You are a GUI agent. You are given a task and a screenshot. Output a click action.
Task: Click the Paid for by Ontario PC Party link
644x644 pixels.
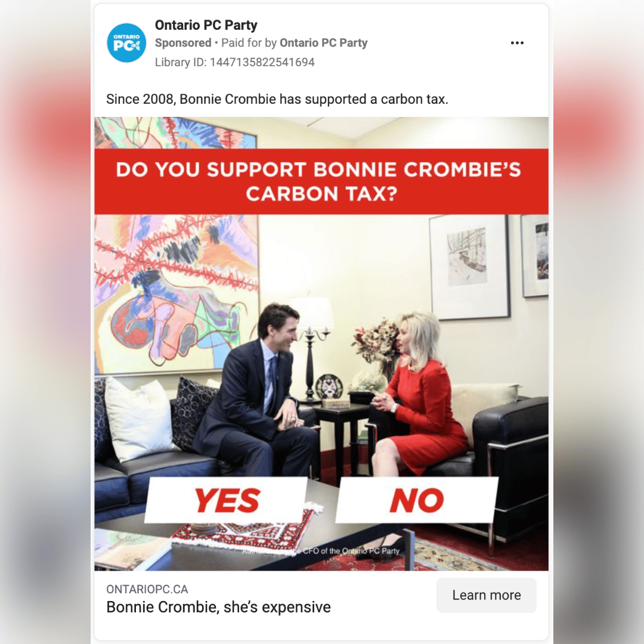pos(294,43)
